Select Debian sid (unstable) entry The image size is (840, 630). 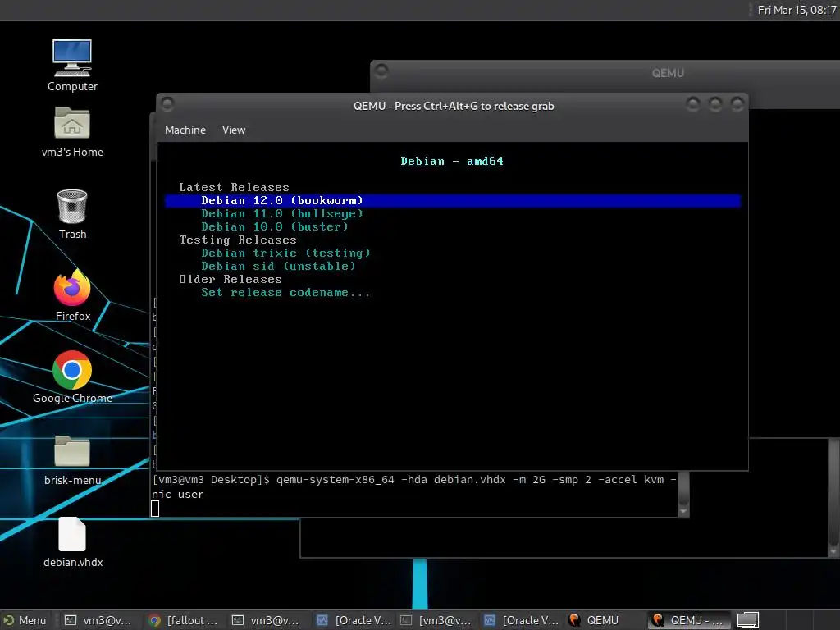[x=278, y=266]
